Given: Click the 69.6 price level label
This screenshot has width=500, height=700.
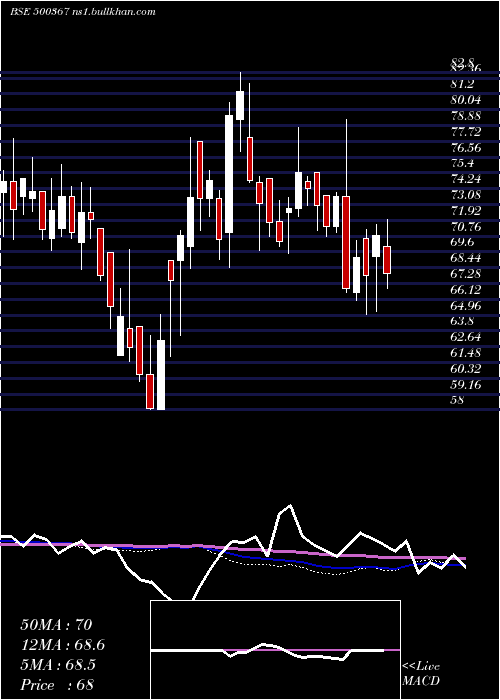Looking at the screenshot, I should [463, 242].
